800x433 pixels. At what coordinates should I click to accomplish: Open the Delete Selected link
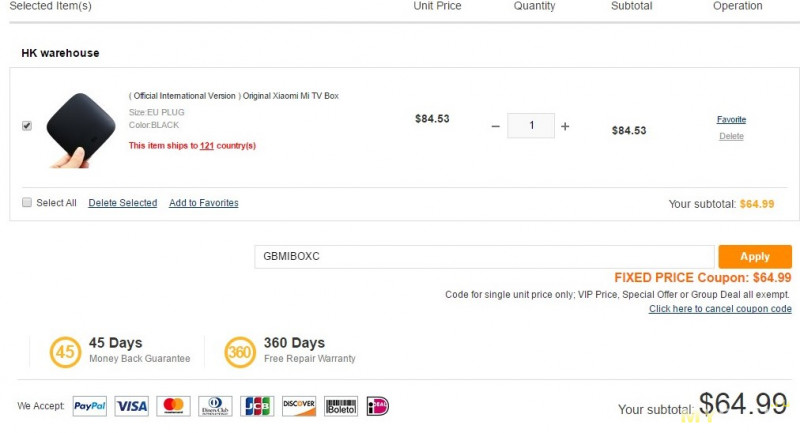pyautogui.click(x=123, y=202)
